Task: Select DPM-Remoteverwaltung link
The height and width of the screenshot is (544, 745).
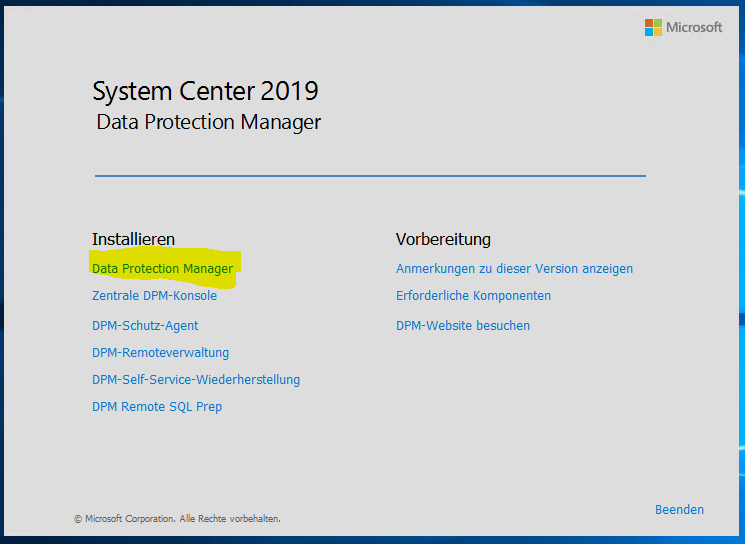Action: pyautogui.click(x=161, y=353)
